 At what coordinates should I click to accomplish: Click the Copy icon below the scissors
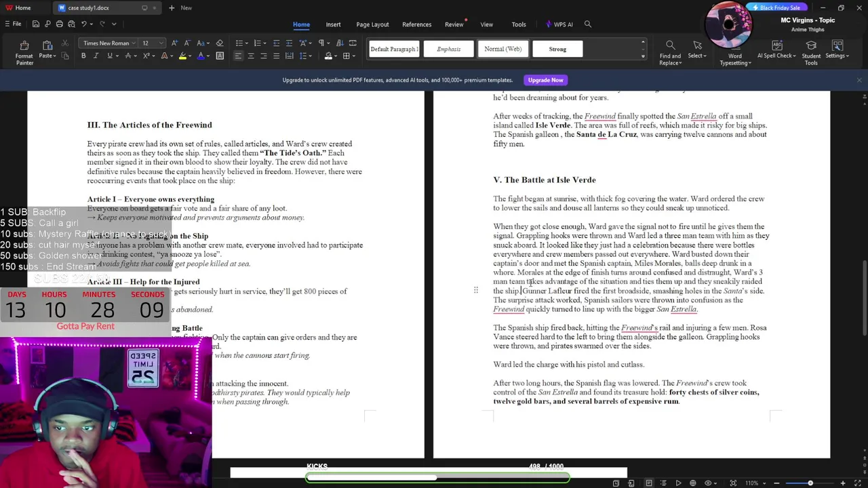pos(65,56)
